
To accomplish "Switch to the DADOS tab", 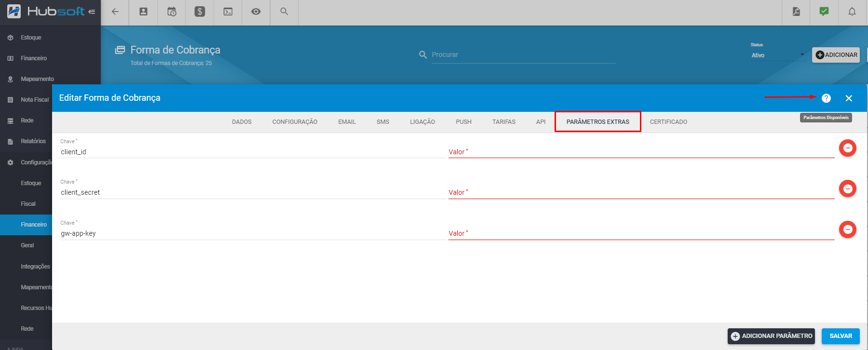I will 242,122.
